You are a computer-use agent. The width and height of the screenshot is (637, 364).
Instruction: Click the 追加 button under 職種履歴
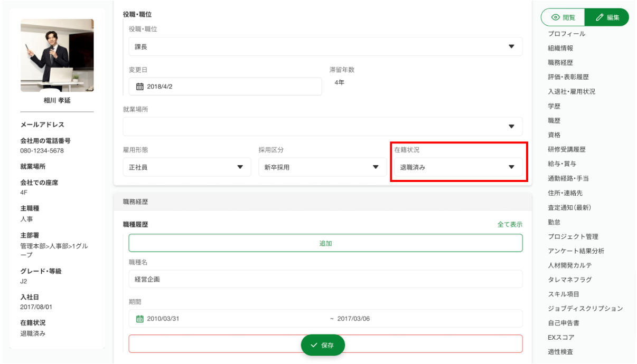coord(325,243)
